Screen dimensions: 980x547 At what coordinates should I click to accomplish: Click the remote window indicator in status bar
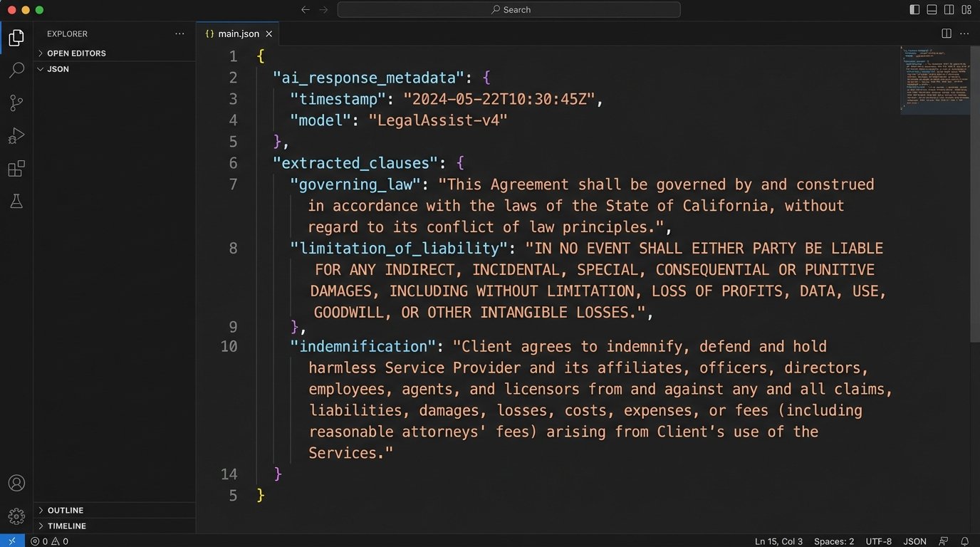pyautogui.click(x=11, y=541)
